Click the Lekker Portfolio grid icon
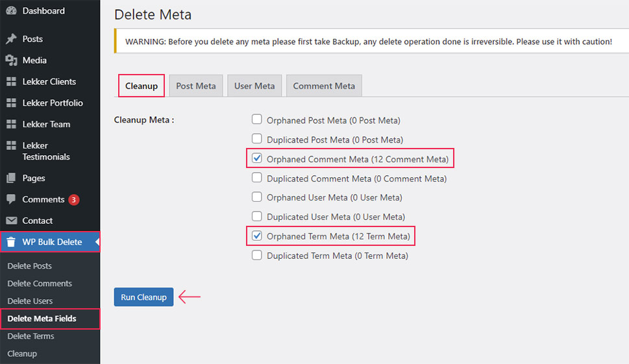The width and height of the screenshot is (629, 364). [11, 103]
